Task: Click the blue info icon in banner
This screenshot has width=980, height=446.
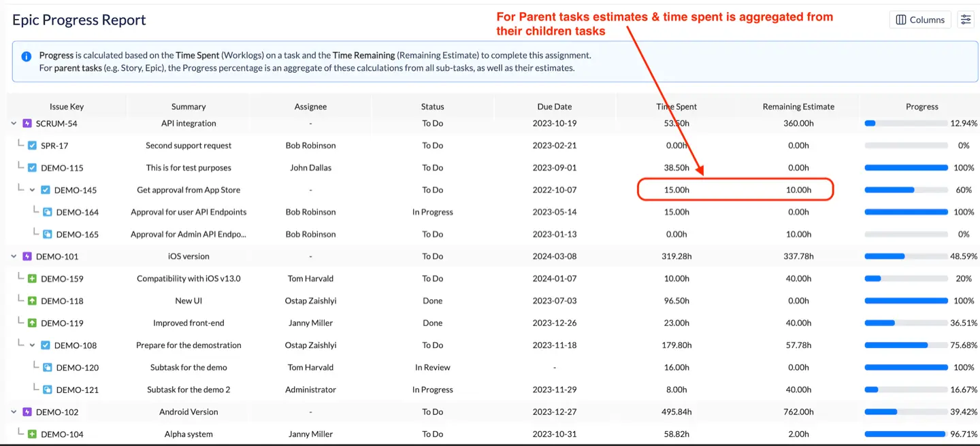Action: [26, 56]
